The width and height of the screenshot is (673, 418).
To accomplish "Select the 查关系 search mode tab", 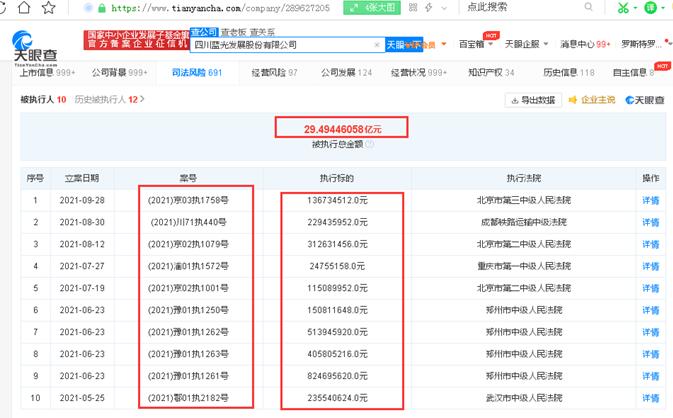I will pyautogui.click(x=262, y=32).
